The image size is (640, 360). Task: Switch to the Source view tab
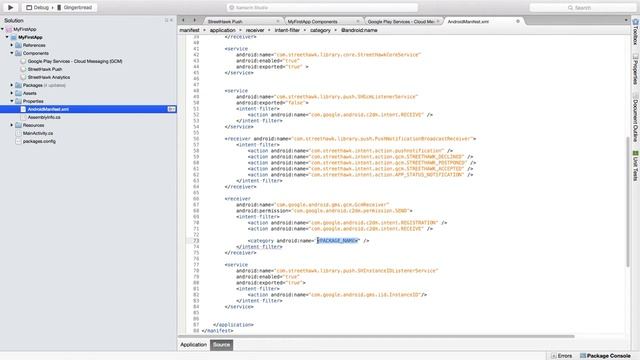pyautogui.click(x=221, y=345)
